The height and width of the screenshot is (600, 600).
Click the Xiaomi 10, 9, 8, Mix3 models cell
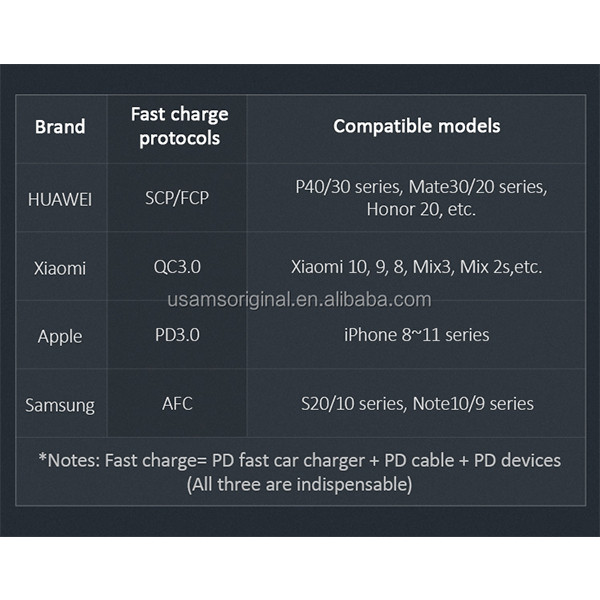click(416, 268)
